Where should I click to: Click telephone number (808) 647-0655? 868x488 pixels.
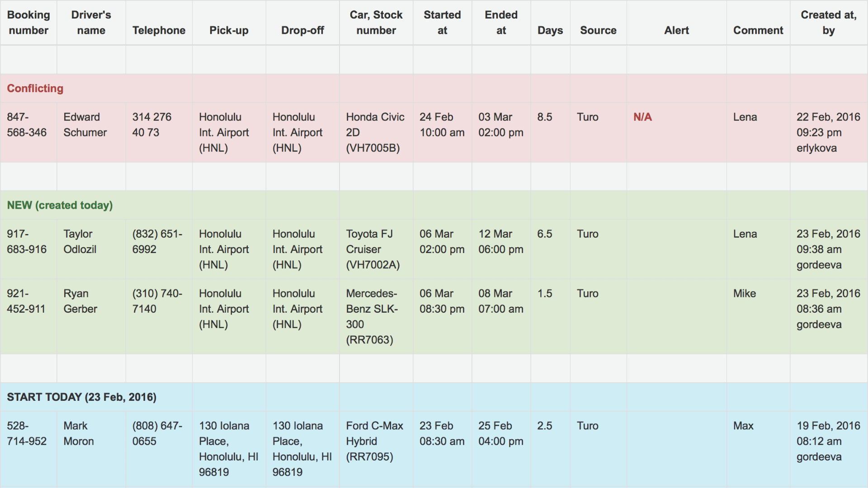tap(157, 434)
